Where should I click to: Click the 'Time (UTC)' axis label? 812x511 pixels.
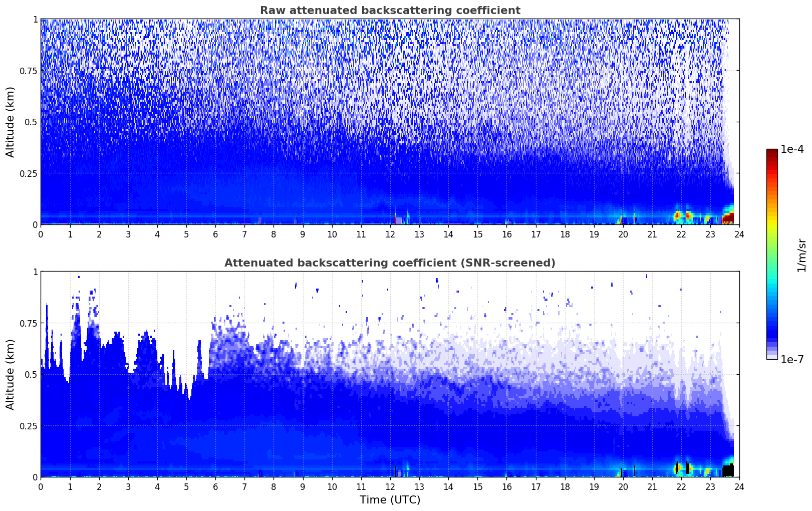point(390,500)
